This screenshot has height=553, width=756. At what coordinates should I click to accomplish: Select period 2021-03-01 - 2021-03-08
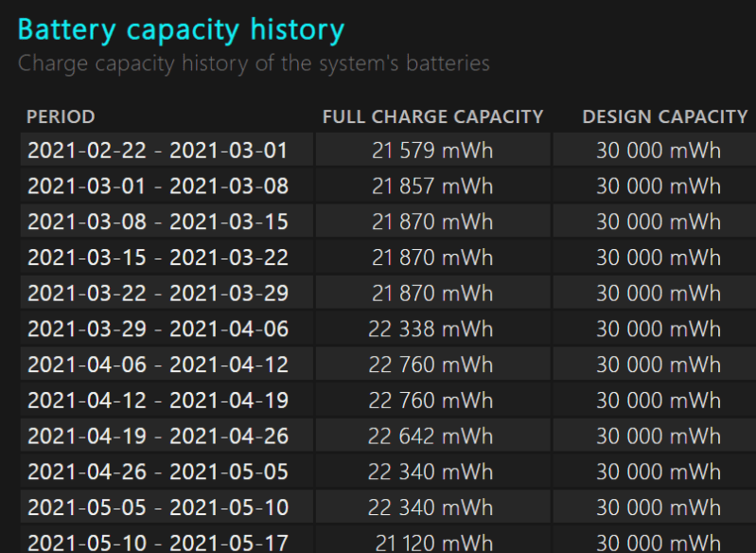[158, 186]
